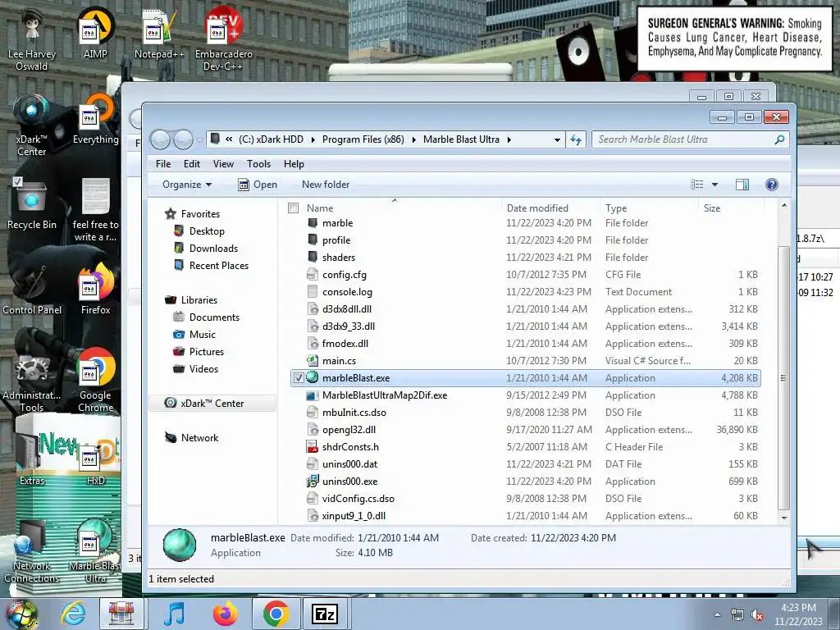
Task: Select Network in navigation pane
Action: click(x=199, y=438)
